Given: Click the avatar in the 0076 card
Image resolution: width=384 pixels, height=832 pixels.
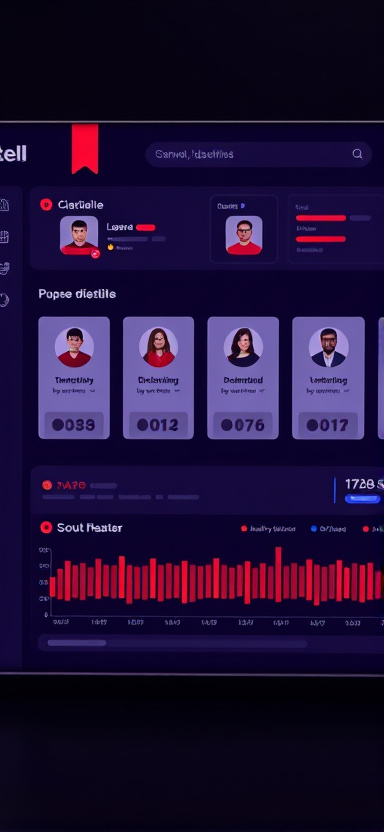Looking at the screenshot, I should [243, 347].
